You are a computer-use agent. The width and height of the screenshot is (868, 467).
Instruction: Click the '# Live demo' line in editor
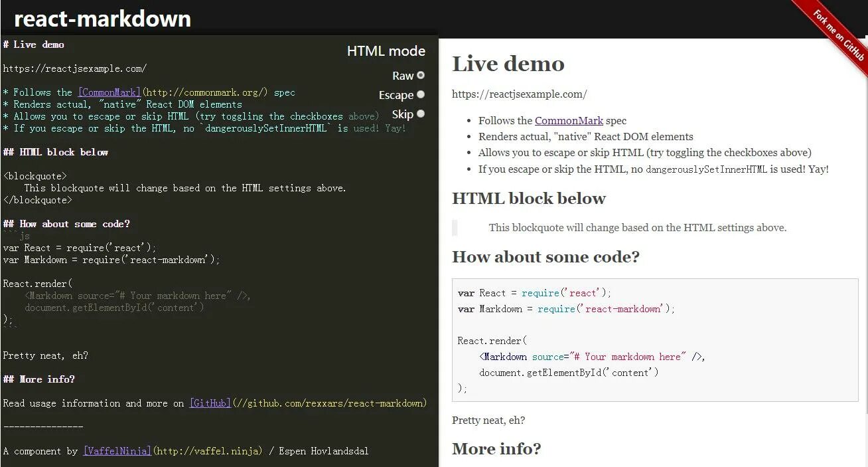click(34, 45)
